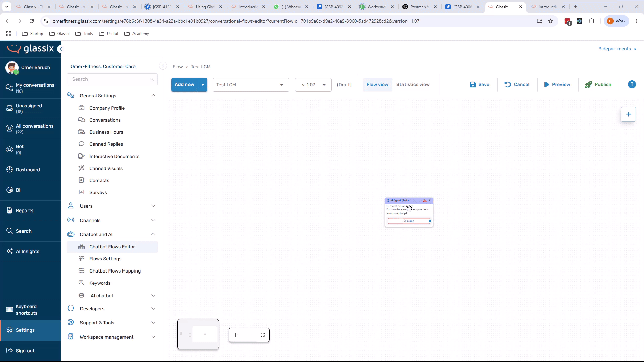
Task: Open the Add new dropdown arrow
Action: point(203,85)
